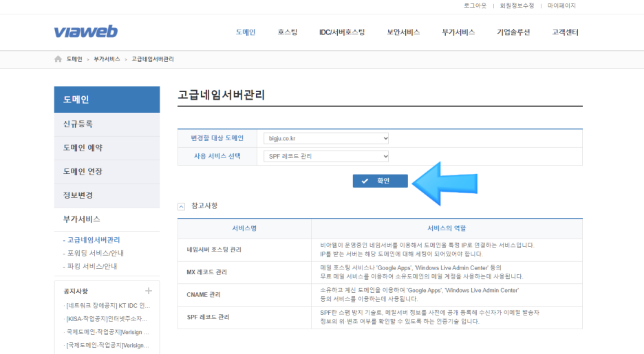Go to breadcrumb home icon
Viewport: 644px width, 354px height.
coord(58,59)
